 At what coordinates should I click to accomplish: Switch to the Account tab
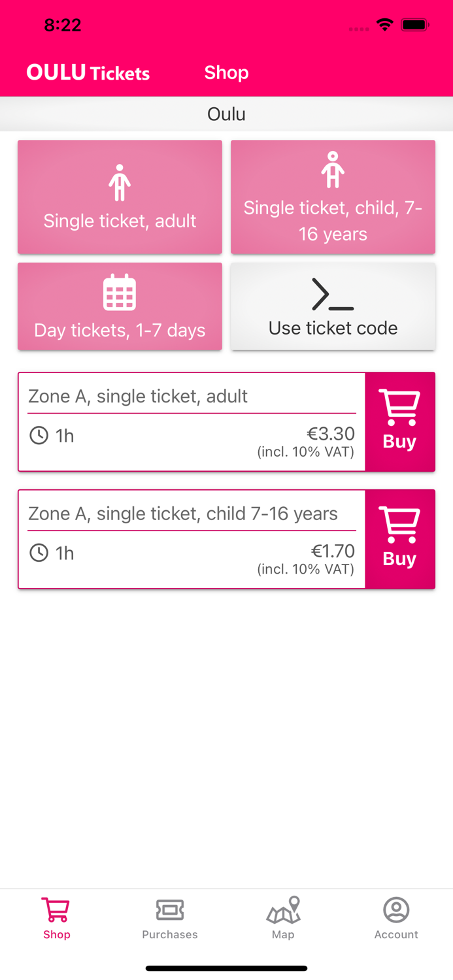[396, 918]
